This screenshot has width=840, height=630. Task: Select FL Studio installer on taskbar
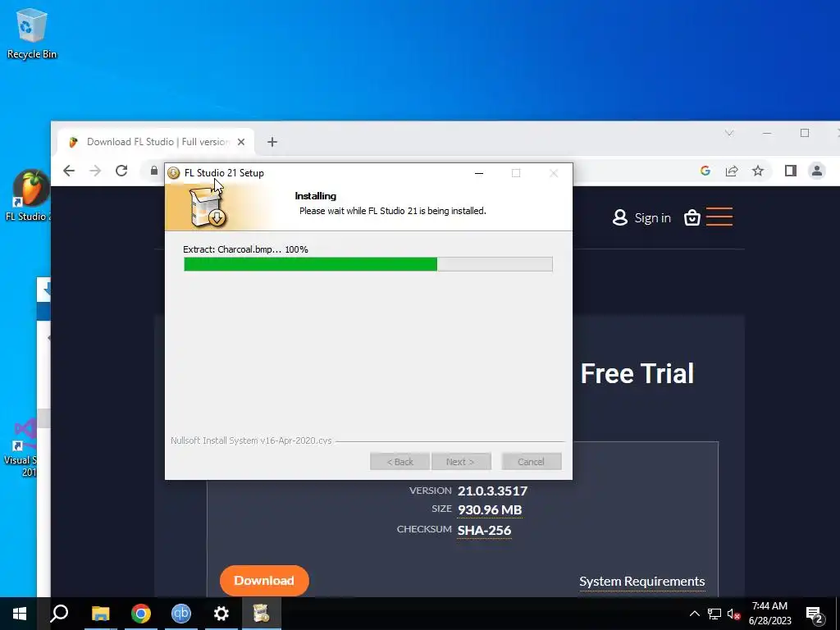pyautogui.click(x=262, y=614)
